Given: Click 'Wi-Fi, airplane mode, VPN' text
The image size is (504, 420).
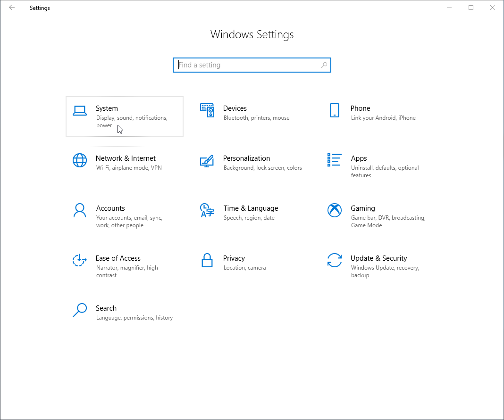Looking at the screenshot, I should point(129,168).
